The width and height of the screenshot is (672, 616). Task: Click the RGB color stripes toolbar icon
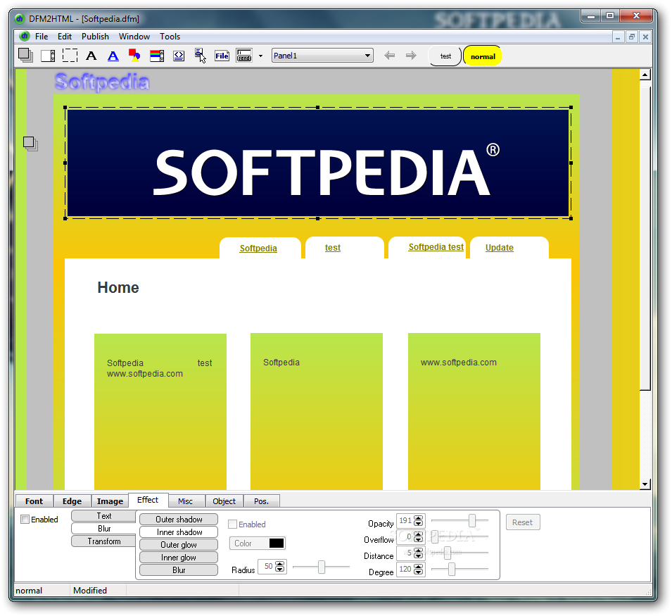click(x=157, y=56)
